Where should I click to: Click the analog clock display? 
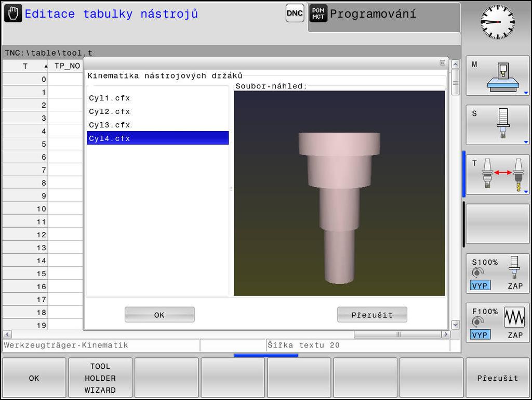498,22
